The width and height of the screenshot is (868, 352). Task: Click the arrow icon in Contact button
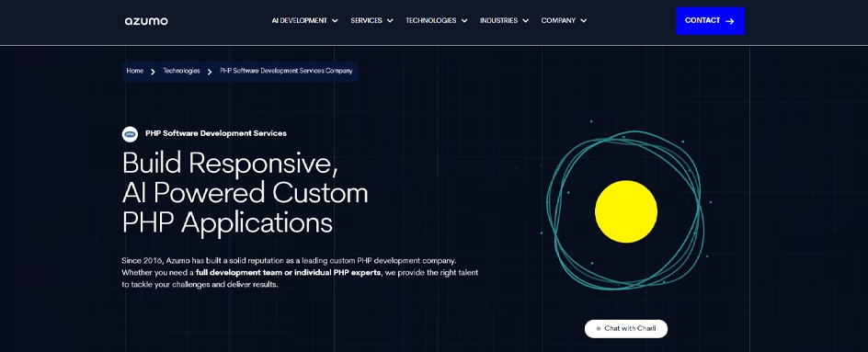pyautogui.click(x=729, y=21)
